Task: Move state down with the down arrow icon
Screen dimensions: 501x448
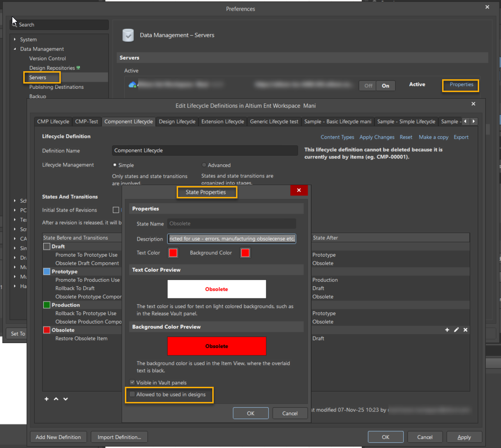Action: (66, 399)
